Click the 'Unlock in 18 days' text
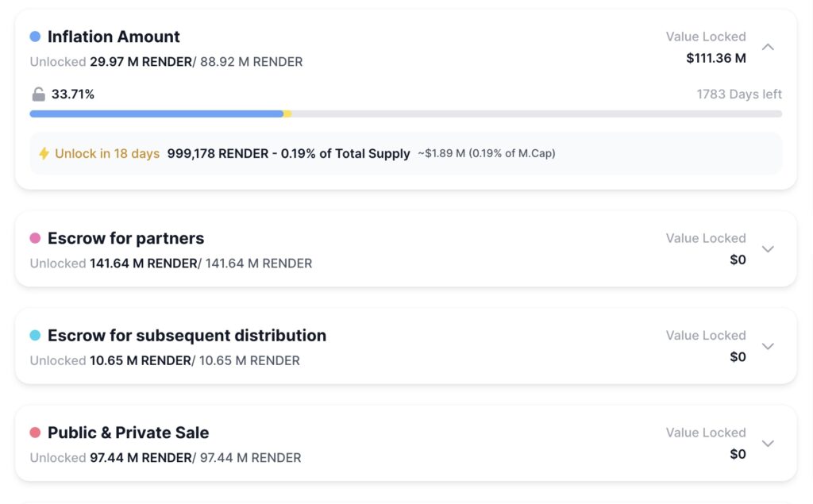813x504 pixels. click(x=107, y=154)
